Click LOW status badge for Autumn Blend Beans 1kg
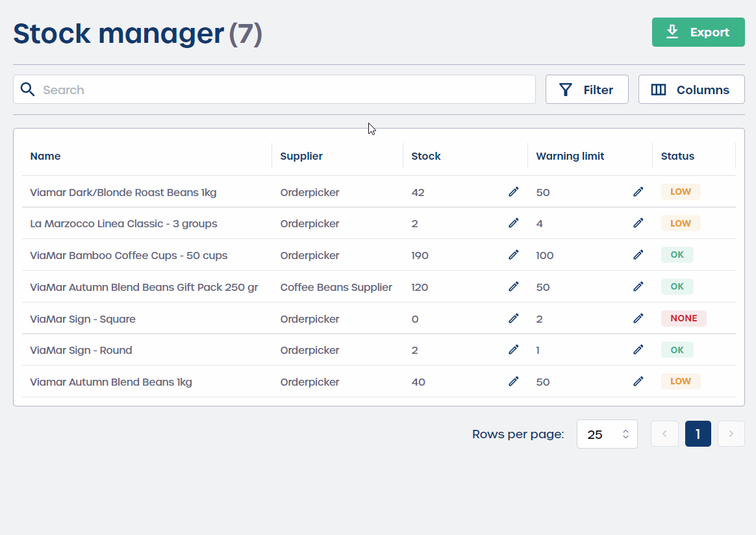The height and width of the screenshot is (535, 756). [680, 381]
